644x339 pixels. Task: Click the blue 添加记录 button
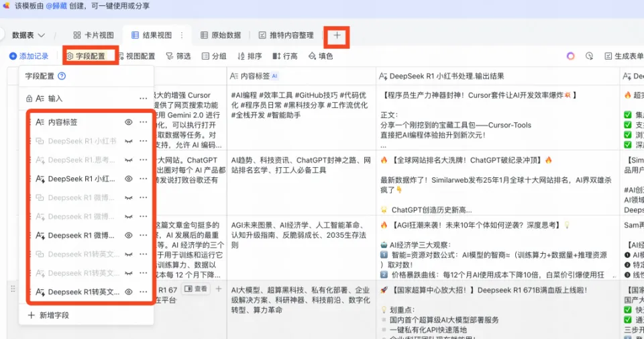click(x=29, y=56)
